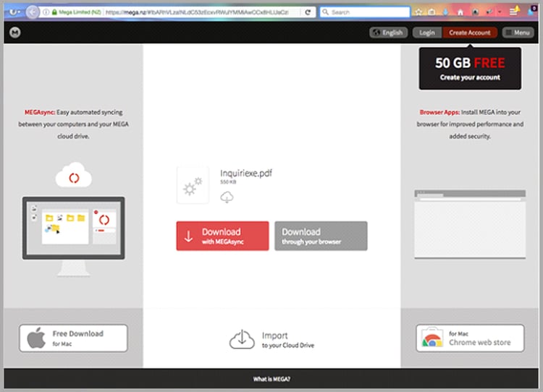Click the Browser Apps red link text
The image size is (543, 392).
click(439, 112)
